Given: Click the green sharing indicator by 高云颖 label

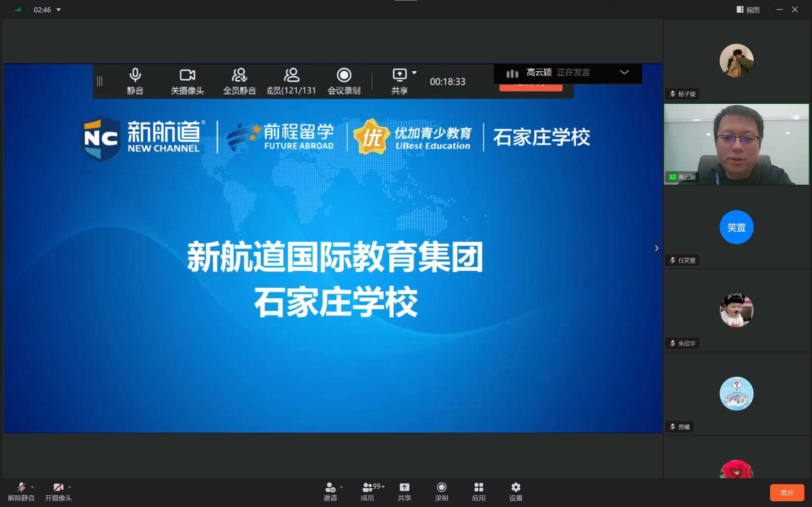Looking at the screenshot, I should (x=672, y=177).
